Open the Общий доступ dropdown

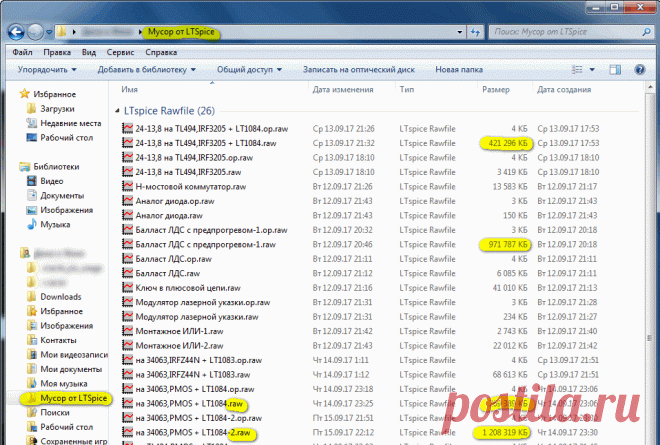coord(249,69)
